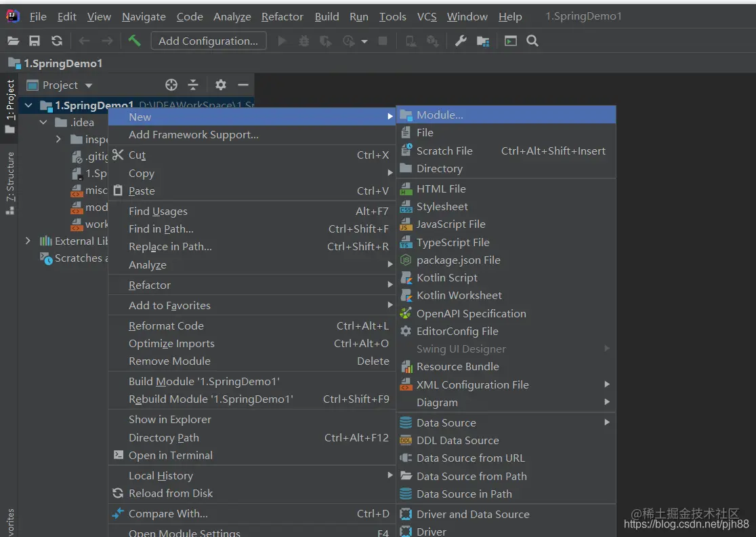Select Scratches tree item
The width and height of the screenshot is (756, 537).
click(74, 258)
